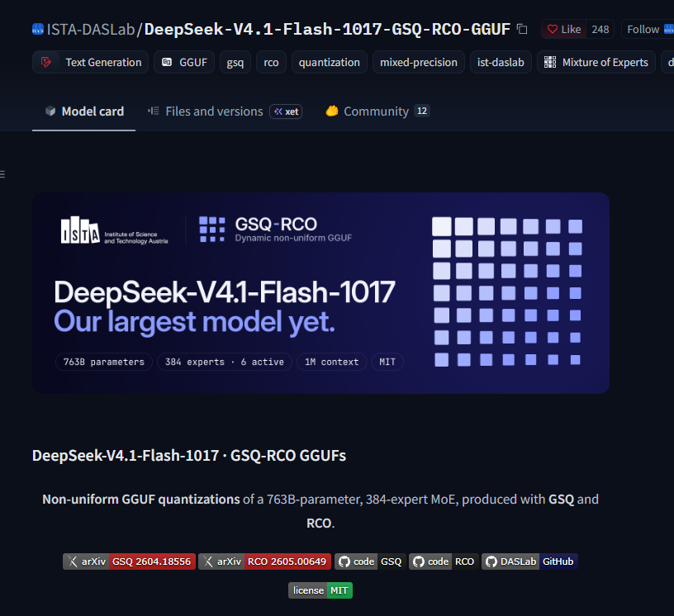The image size is (674, 616).
Task: Click the xet storage badge
Action: pos(286,111)
